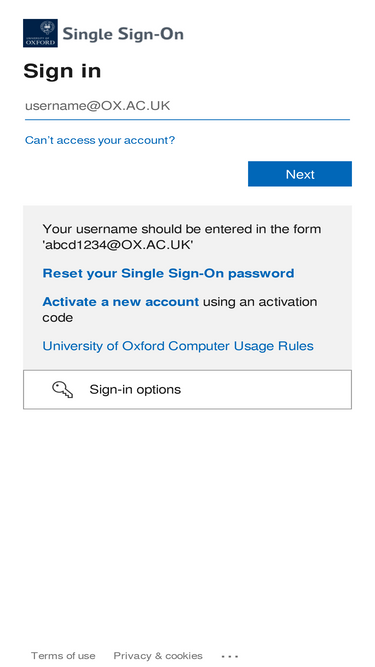This screenshot has height=667, width=375.
Task: Open the three-dot more options in footer
Action: [230, 656]
